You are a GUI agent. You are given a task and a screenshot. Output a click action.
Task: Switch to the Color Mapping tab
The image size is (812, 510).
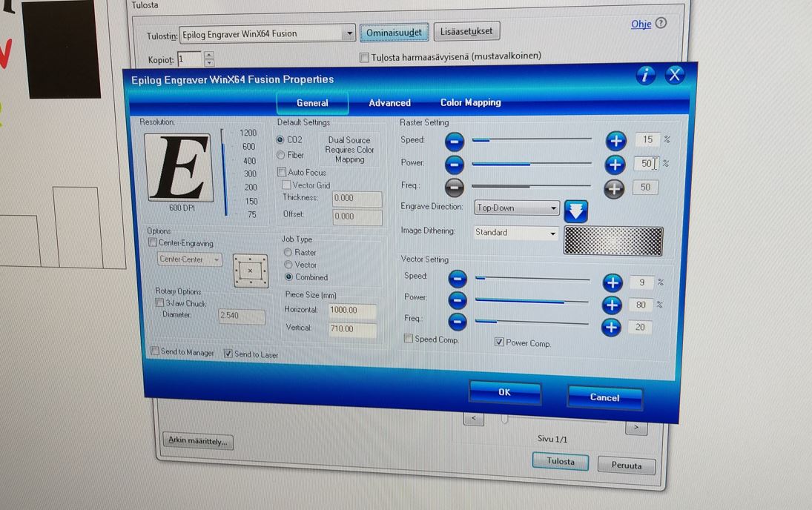pos(471,102)
